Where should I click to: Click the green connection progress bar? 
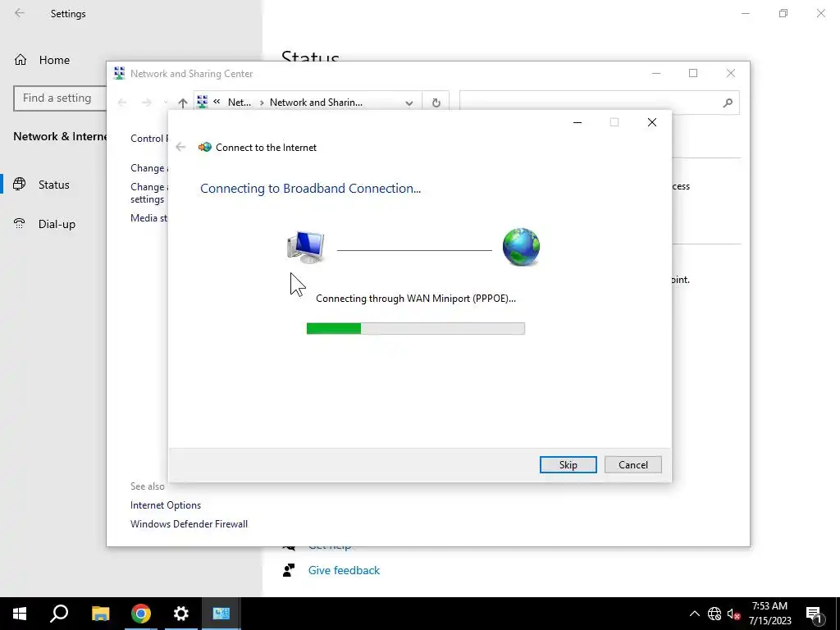click(x=415, y=328)
